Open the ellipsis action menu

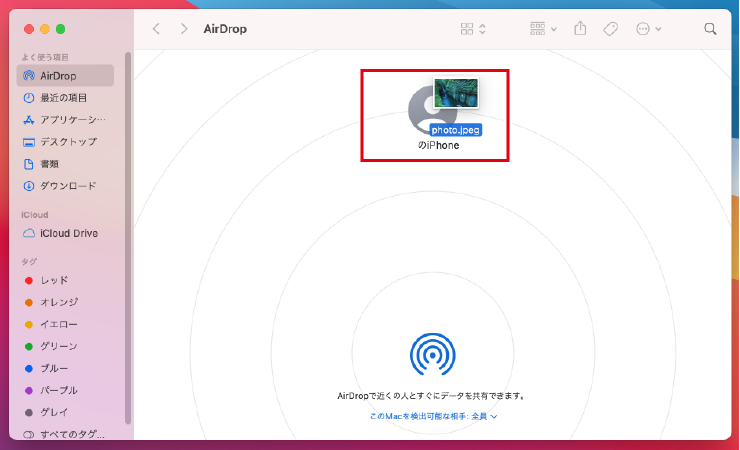coord(648,29)
